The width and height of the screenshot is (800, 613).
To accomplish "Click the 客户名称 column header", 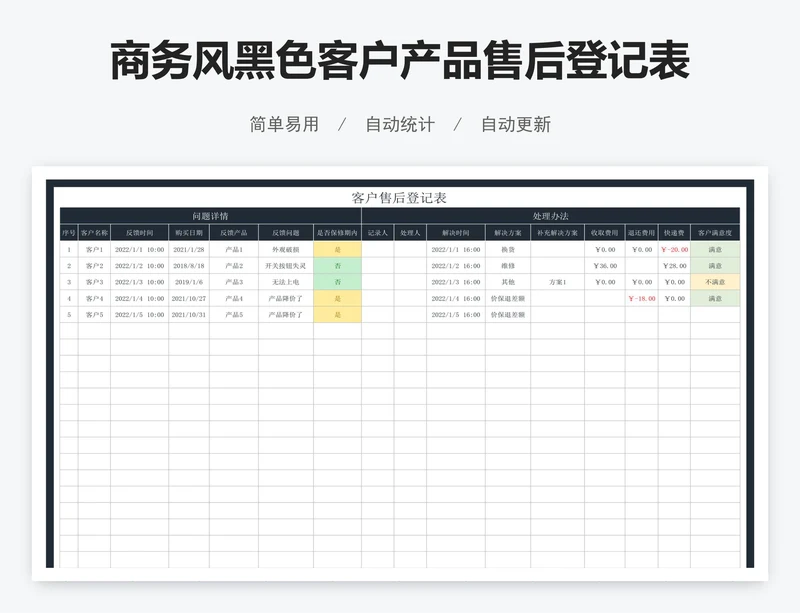I will pos(94,233).
